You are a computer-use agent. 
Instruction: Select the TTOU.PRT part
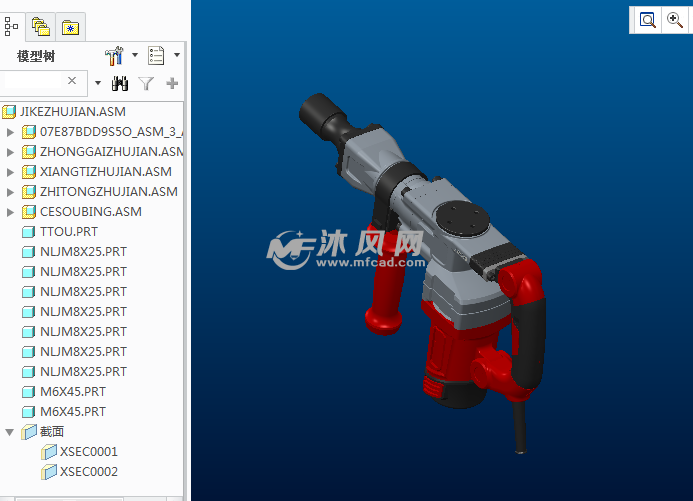click(69, 232)
